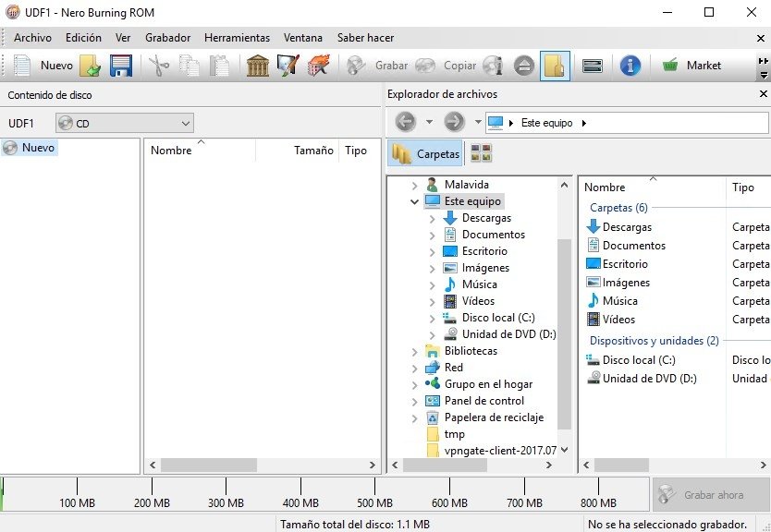Click the address bar path field
Viewport: 771px width, 532px height.
[x=627, y=123]
